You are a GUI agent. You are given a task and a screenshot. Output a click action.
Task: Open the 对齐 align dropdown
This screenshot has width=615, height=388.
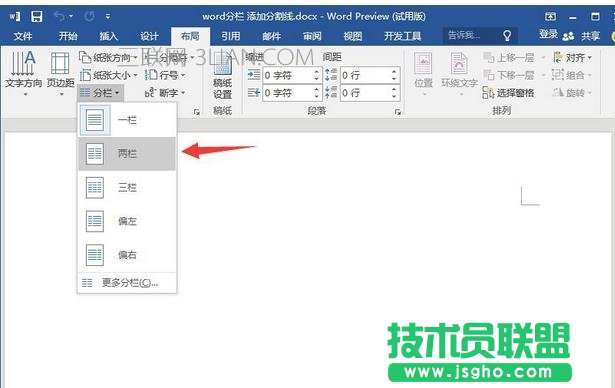pos(572,58)
